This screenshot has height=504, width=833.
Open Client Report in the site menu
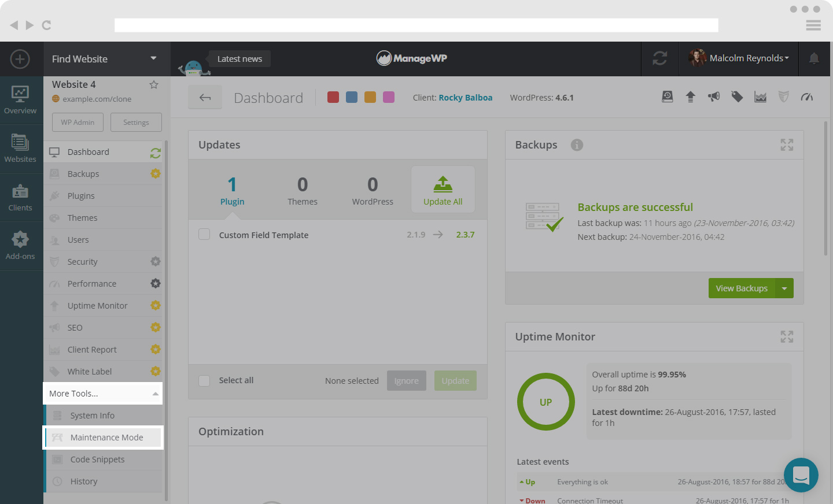pyautogui.click(x=103, y=350)
